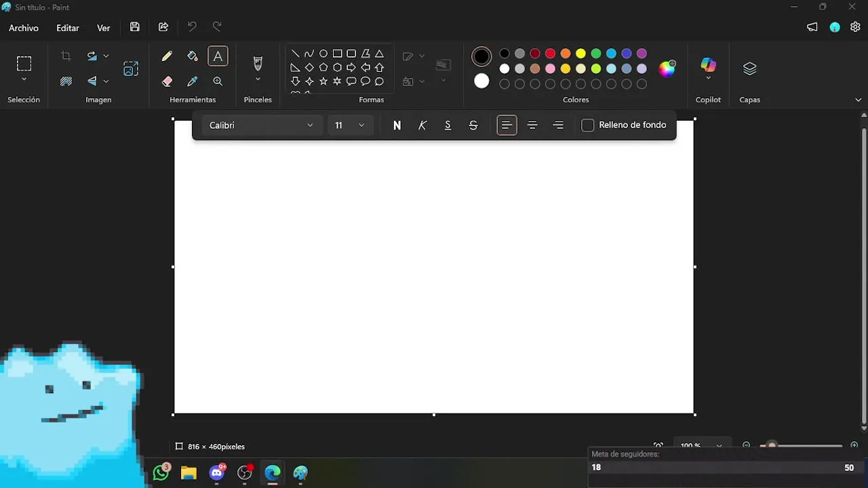Toggle bold N formatting
Screen dimensions: 868x488
tap(397, 125)
